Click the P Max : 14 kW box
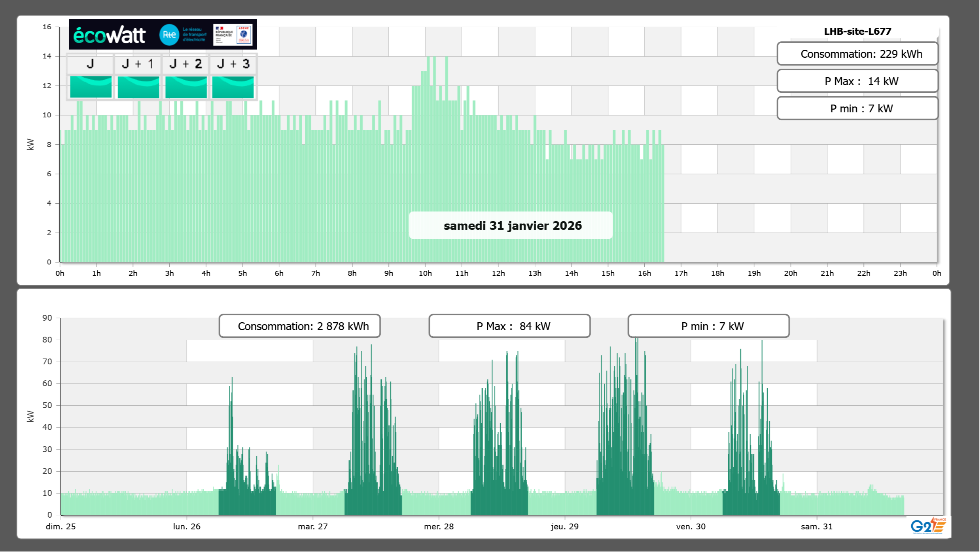Viewport: 980px width, 552px height. pos(857,81)
